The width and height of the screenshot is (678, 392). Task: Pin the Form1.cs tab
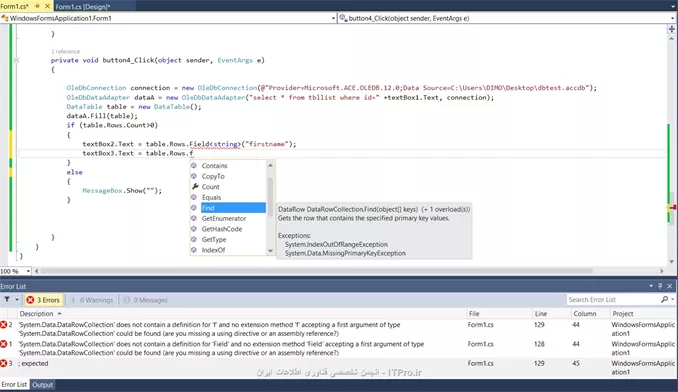(37, 6)
